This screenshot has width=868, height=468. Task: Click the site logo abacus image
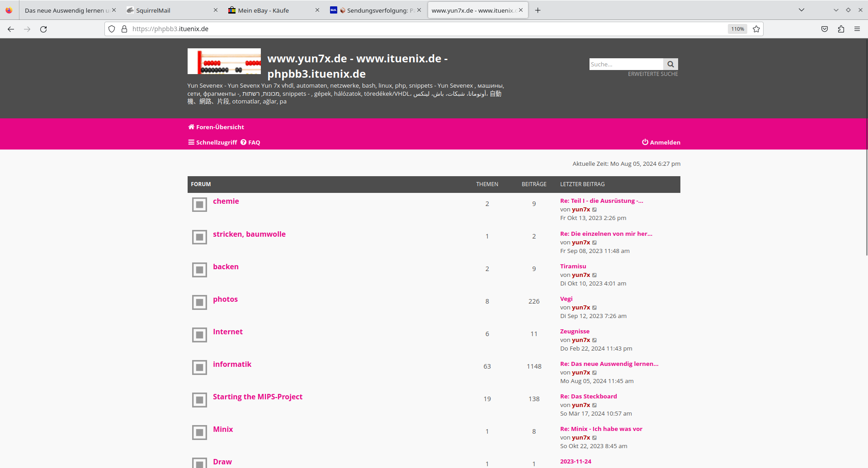[224, 61]
